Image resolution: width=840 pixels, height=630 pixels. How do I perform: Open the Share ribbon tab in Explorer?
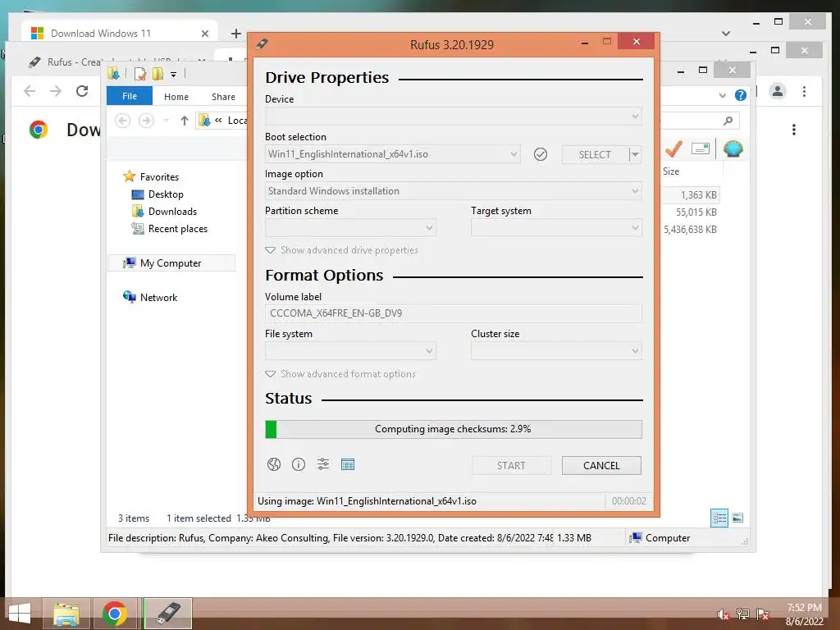(x=223, y=97)
